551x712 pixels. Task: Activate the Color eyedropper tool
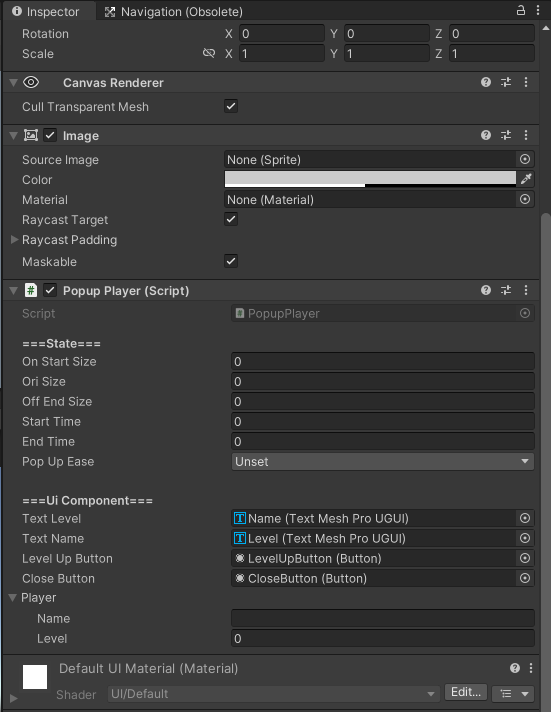coord(526,179)
